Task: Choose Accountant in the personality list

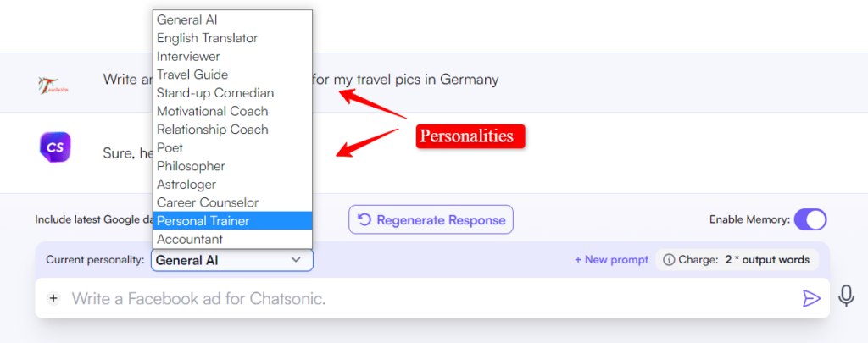Action: pyautogui.click(x=232, y=239)
